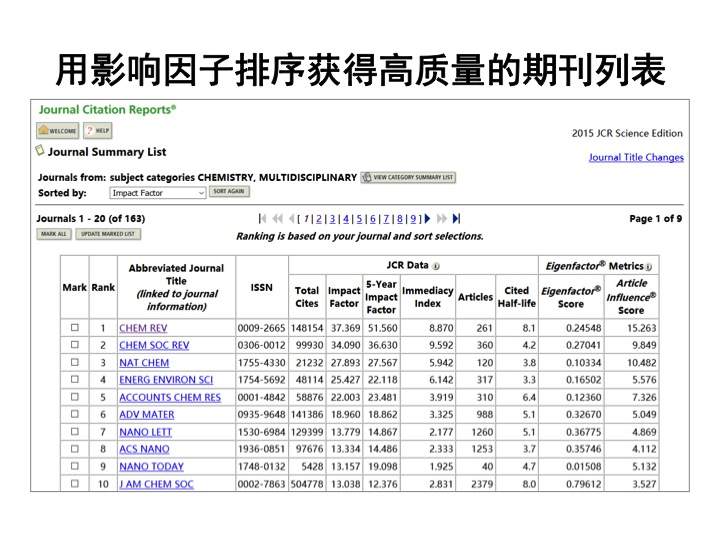
Task: Click the Journal Citation Reports title
Action: coord(107,110)
